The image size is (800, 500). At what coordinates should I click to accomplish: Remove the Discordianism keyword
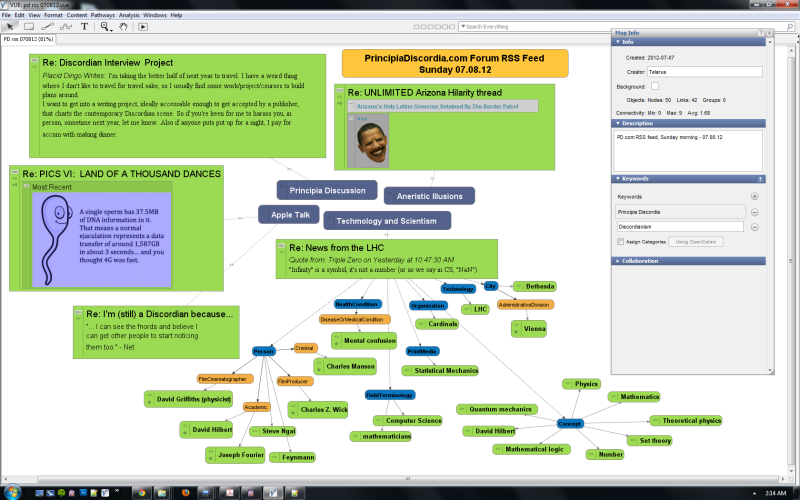[755, 227]
